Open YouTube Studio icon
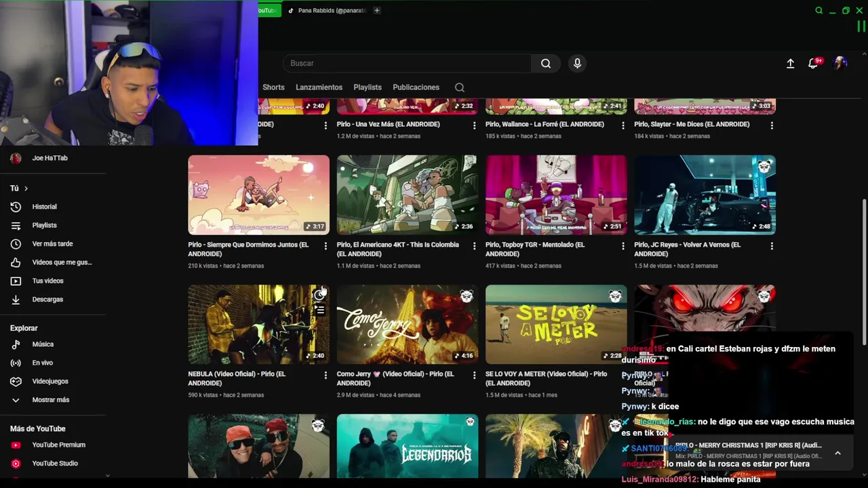This screenshot has height=488, width=868. pos(16,464)
